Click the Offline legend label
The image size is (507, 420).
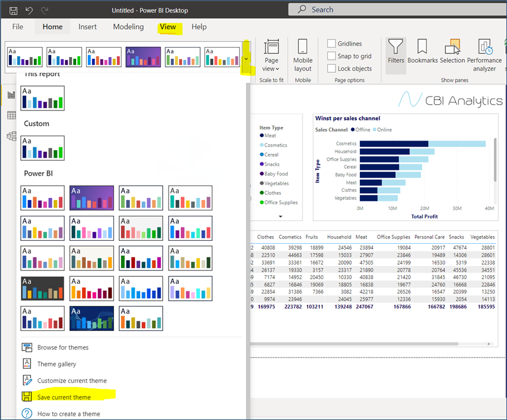[x=362, y=129]
